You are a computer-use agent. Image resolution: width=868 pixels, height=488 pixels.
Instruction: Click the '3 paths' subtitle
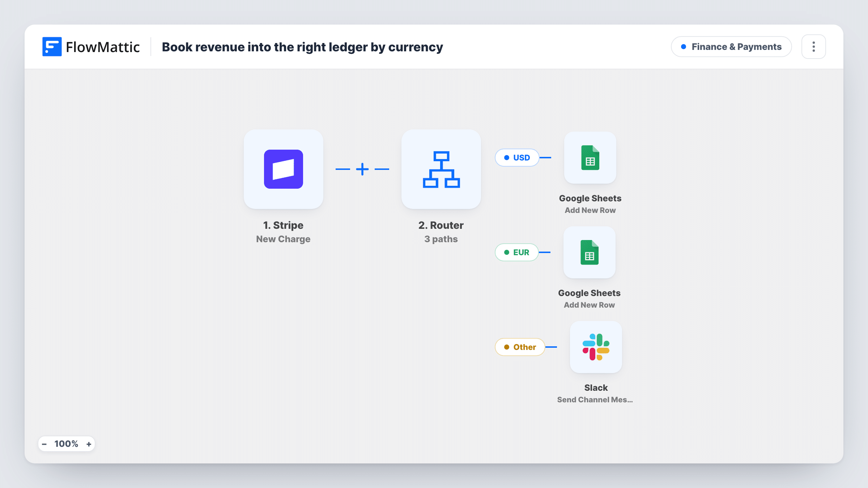441,239
